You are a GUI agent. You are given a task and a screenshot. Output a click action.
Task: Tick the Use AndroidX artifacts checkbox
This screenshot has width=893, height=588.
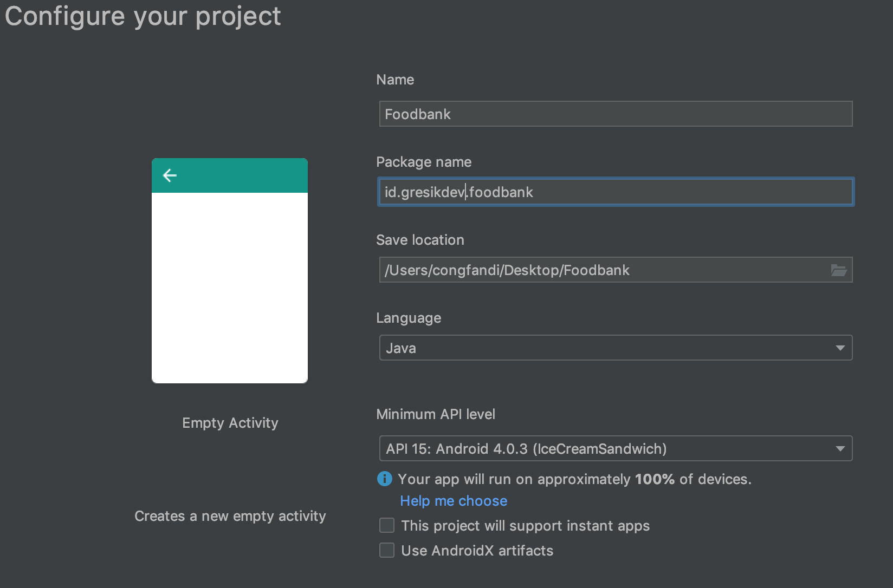pos(387,550)
